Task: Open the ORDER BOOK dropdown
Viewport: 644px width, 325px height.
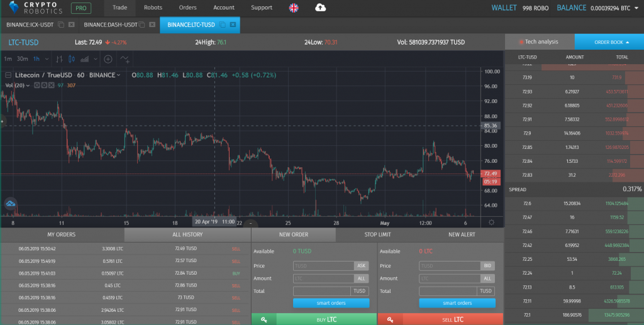Action: 609,42
